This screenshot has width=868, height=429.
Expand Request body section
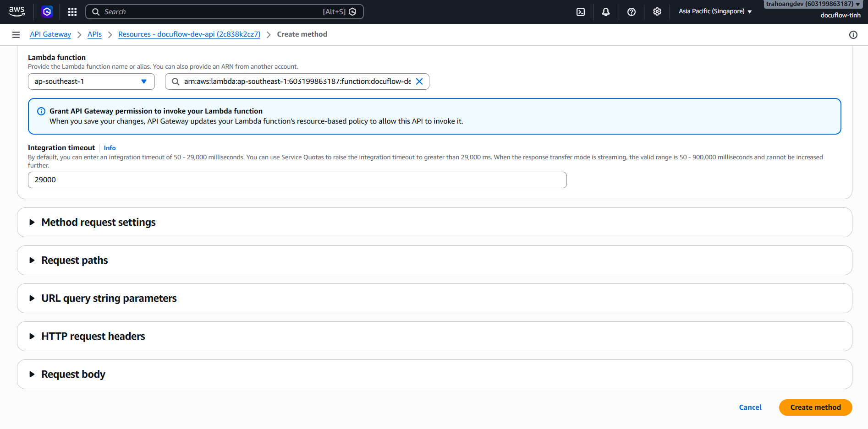point(434,375)
